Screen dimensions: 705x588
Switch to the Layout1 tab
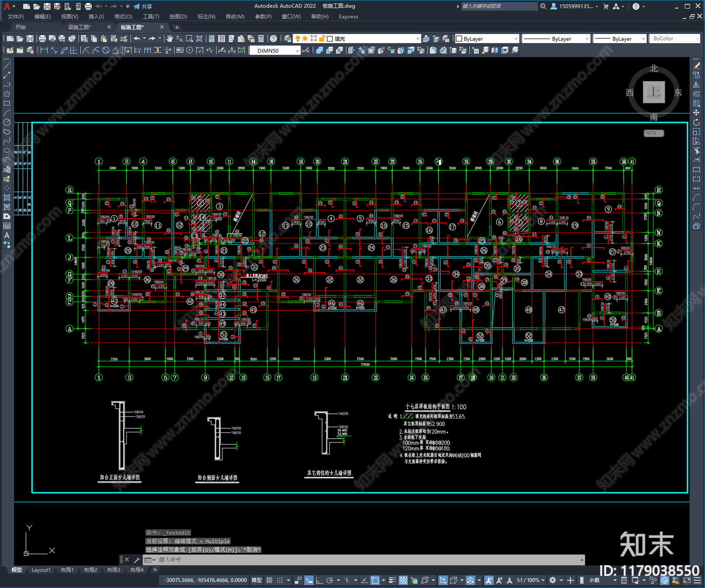[41, 570]
